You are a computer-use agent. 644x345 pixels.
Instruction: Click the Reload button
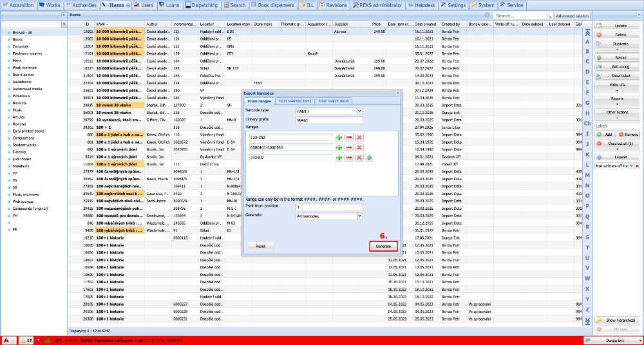click(x=617, y=58)
